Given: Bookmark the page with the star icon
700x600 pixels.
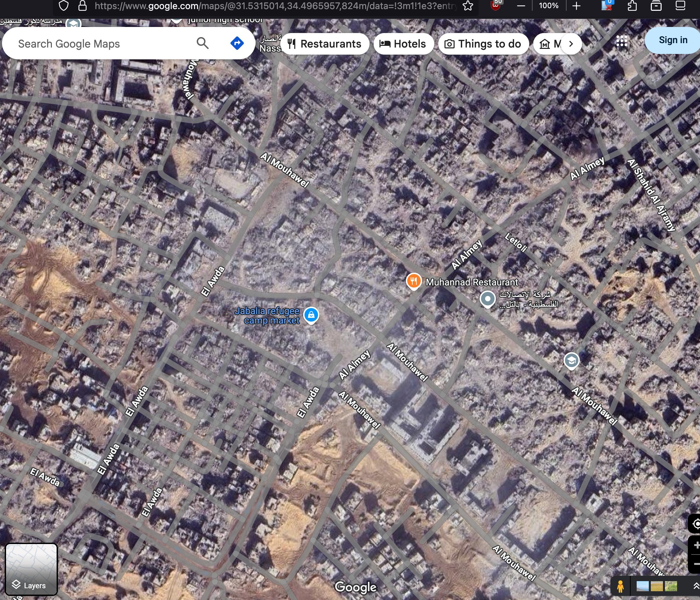Looking at the screenshot, I should (468, 6).
